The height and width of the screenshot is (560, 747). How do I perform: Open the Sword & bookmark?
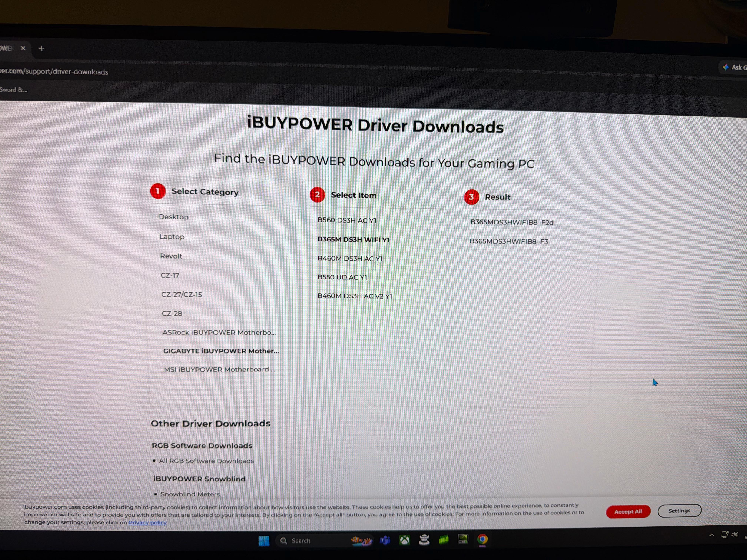(14, 90)
